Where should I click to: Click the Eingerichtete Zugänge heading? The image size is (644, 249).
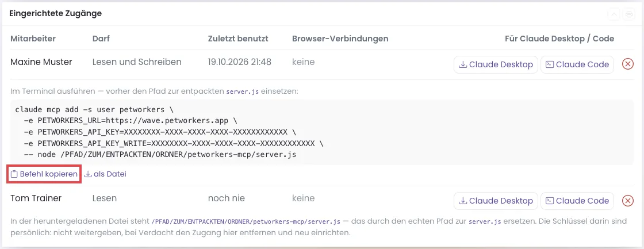[55, 14]
